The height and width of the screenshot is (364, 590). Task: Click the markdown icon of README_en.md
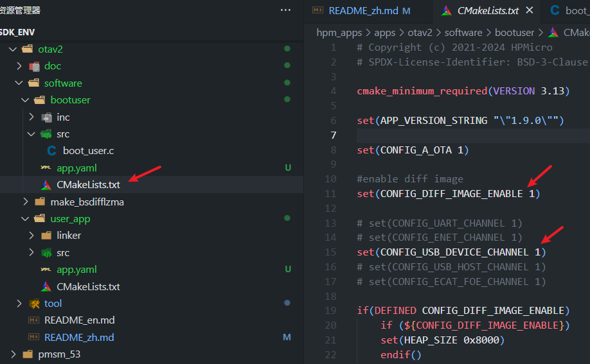(34, 320)
